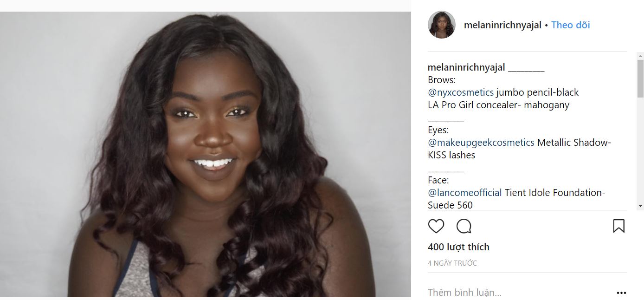The width and height of the screenshot is (644, 300).
Task: Click the caption scrollbar track below thumb
Action: tap(640, 149)
